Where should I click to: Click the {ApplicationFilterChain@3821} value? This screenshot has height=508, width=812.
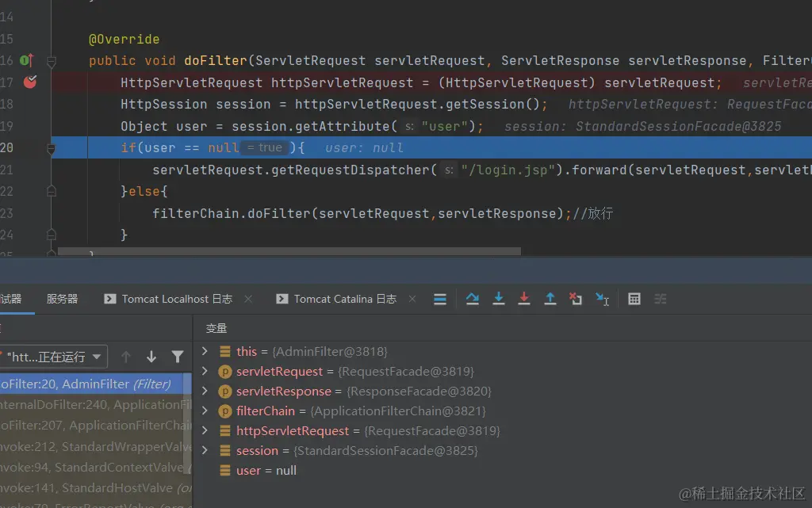click(x=398, y=411)
